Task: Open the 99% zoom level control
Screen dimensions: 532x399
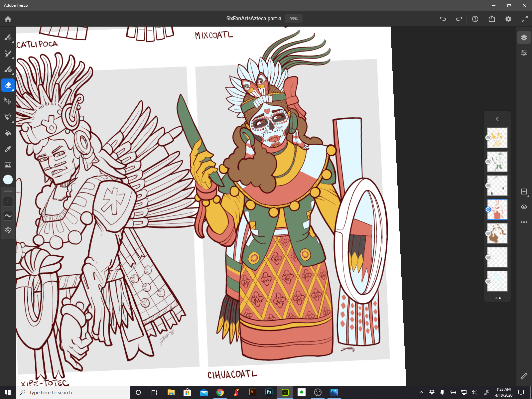Action: (293, 19)
